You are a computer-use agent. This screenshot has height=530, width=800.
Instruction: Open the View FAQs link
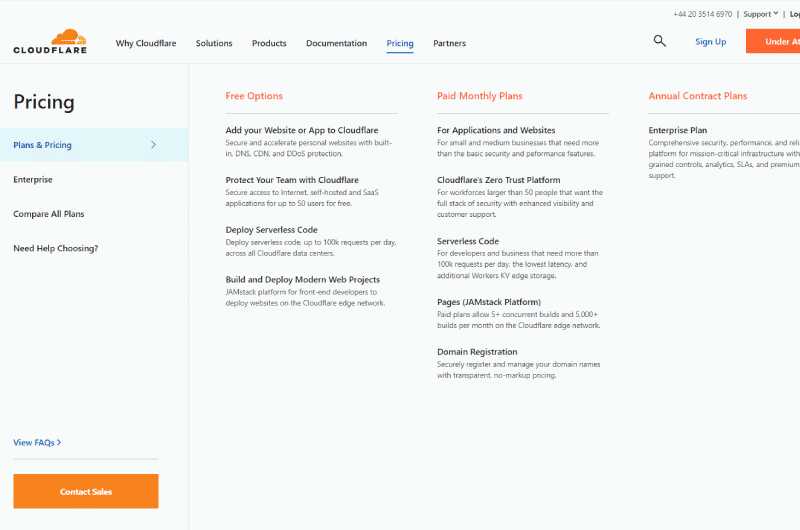(x=37, y=442)
